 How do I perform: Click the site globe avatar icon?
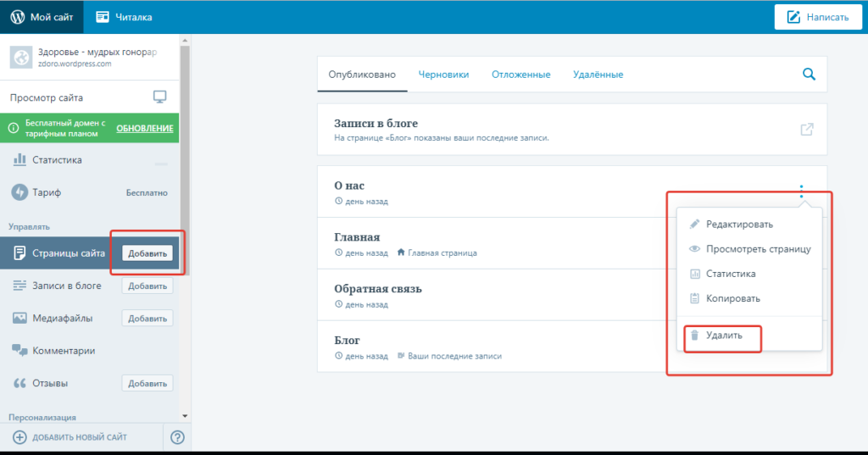click(x=21, y=57)
